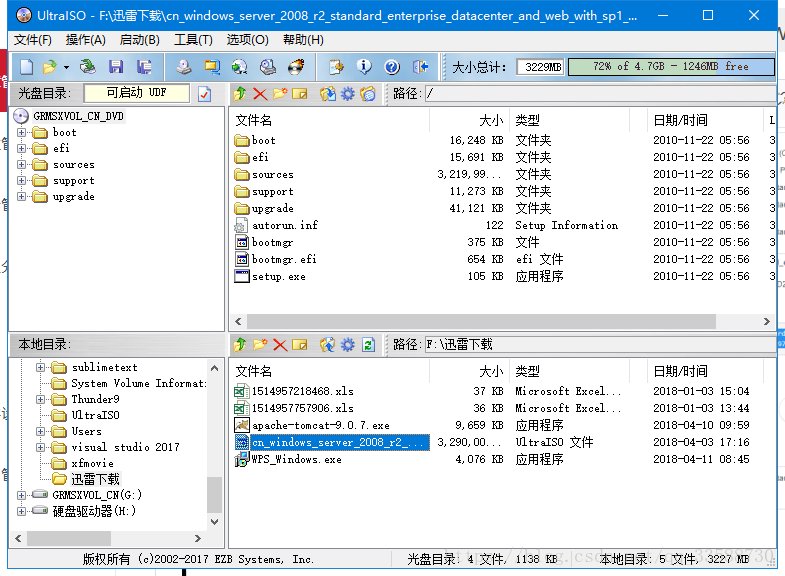
Task: Click rename icon in local directory toolbar
Action: (299, 345)
